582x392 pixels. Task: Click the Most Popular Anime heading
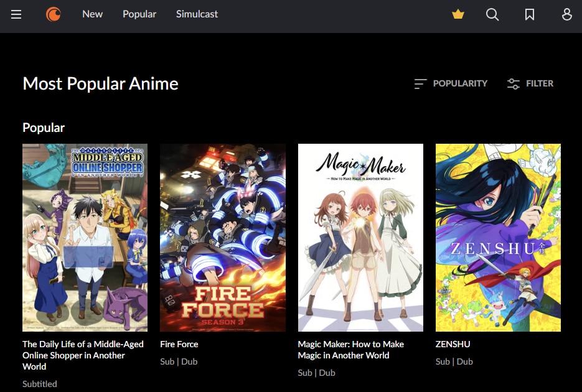(x=101, y=84)
